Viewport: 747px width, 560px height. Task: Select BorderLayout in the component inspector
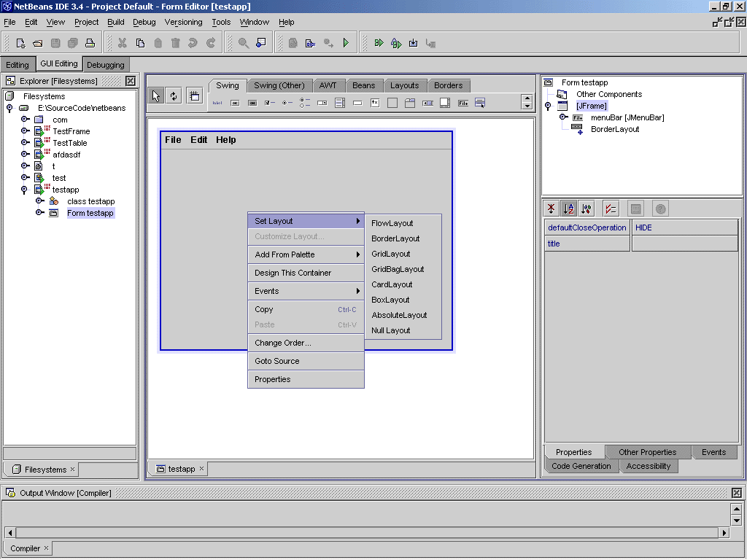point(614,129)
